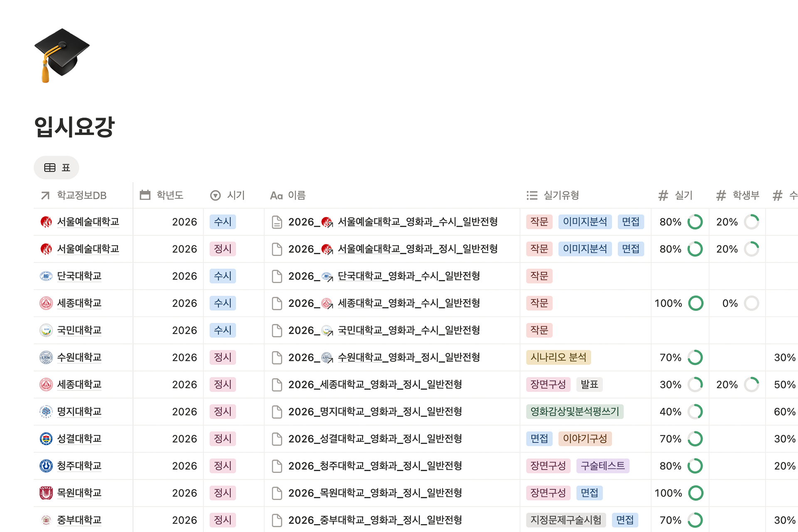Click 100% 실기 progress ring for 목원대학교
Screen dimensions: 798x532
pyautogui.click(x=696, y=493)
